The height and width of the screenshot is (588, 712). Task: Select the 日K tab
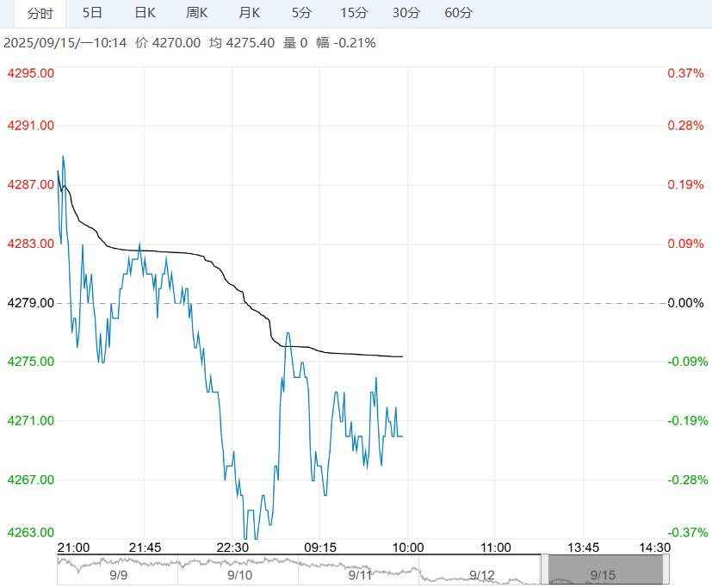tap(145, 13)
